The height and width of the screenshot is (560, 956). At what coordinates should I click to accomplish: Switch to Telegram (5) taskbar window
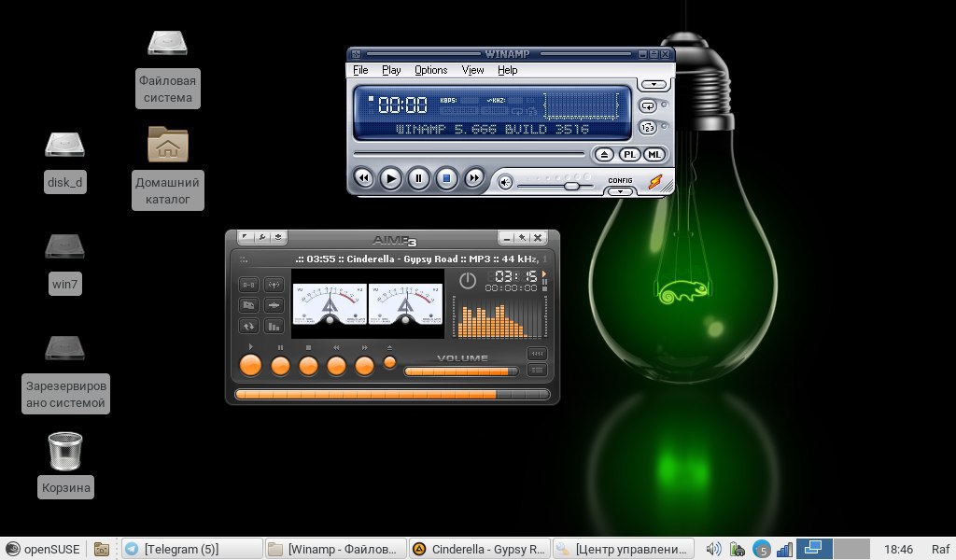pos(192,549)
